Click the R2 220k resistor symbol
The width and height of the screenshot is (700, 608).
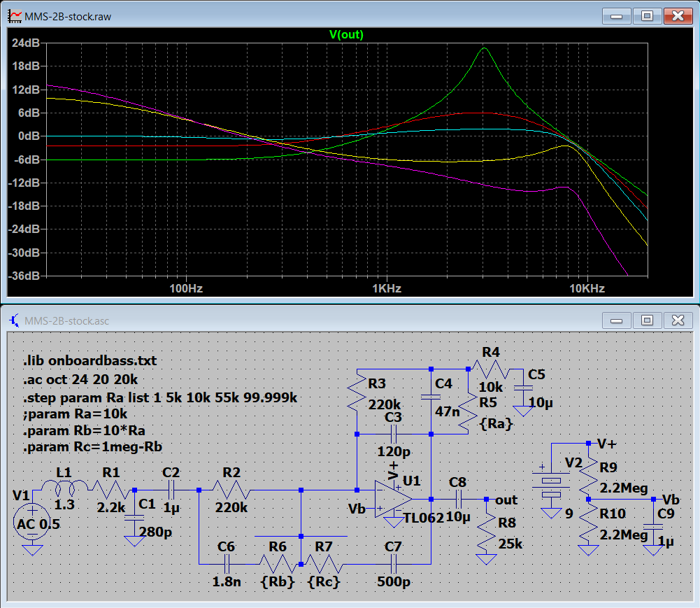[231, 490]
